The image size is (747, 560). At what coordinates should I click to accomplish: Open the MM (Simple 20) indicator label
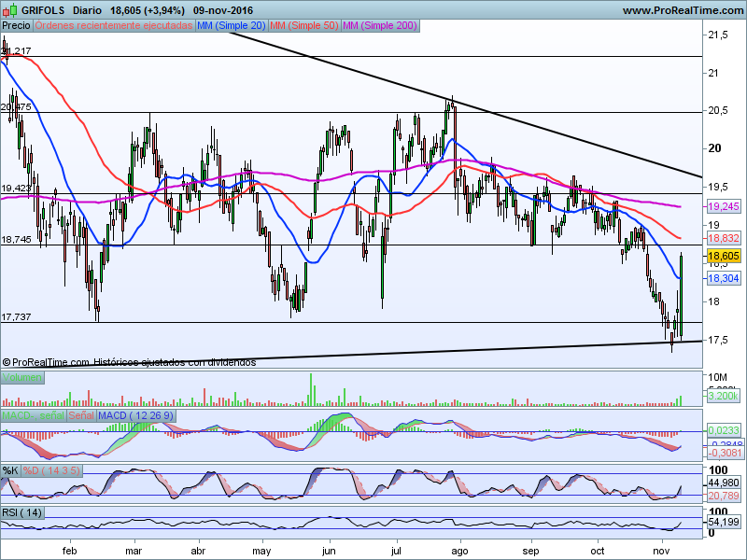pos(232,26)
